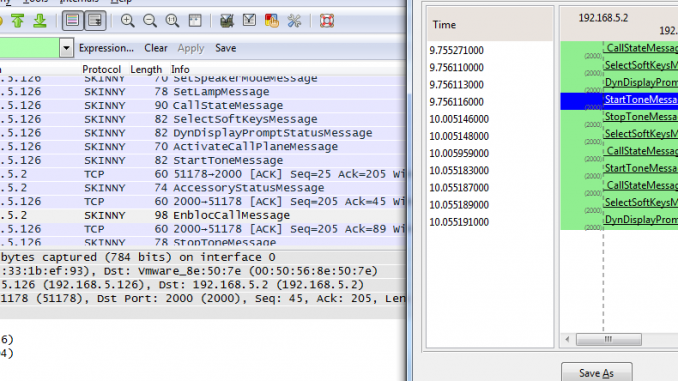
Task: Click time 10.055189000 in flow graph
Action: 459,205
